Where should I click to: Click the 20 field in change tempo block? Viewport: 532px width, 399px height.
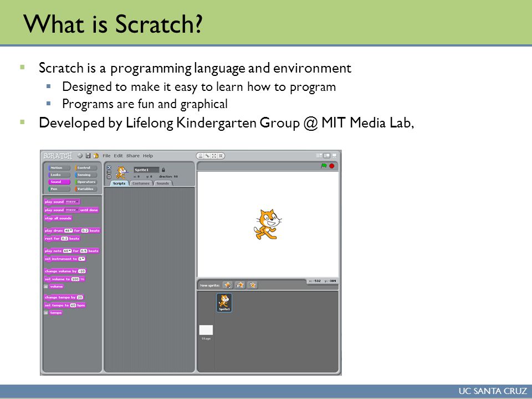coord(80,297)
